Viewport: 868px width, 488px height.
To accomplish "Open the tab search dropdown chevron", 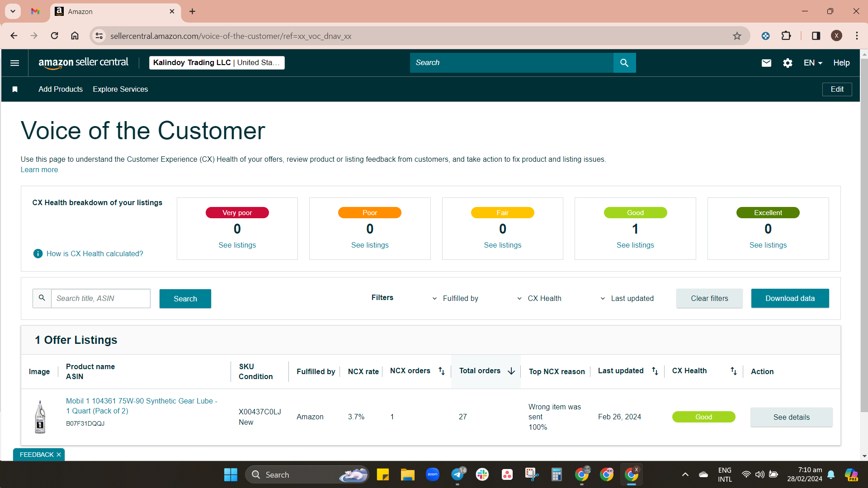I will point(13,11).
